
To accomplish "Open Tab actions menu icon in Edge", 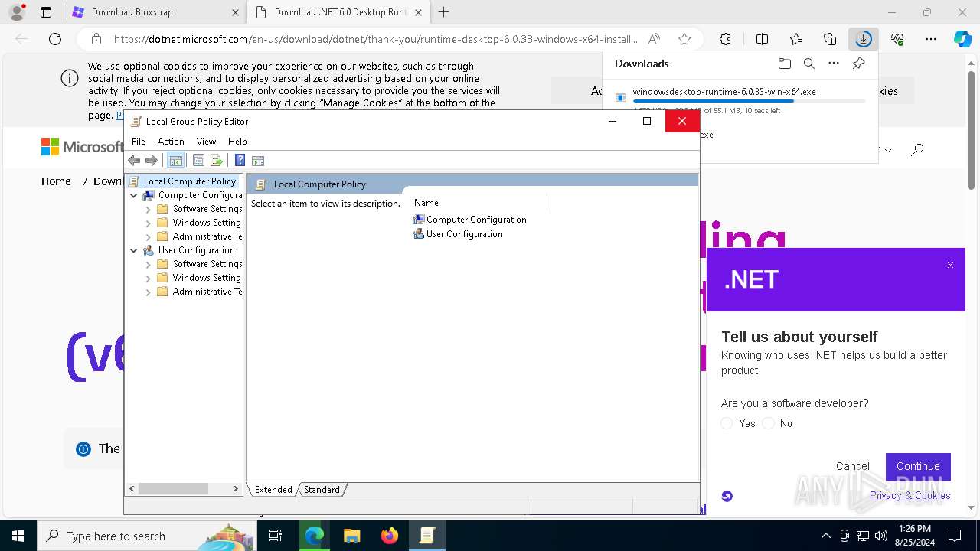I will [46, 12].
